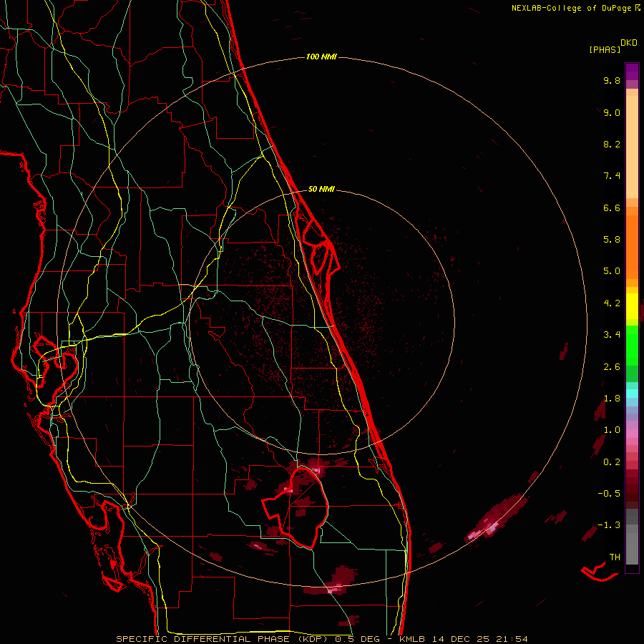
Task: Click the 0.2 value on the color scale
Action: (612, 462)
